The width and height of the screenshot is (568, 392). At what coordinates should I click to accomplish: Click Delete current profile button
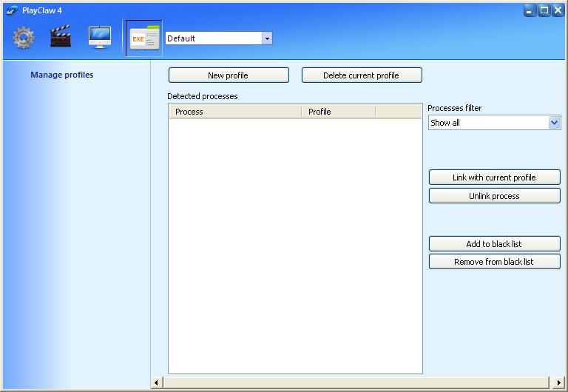pos(362,75)
